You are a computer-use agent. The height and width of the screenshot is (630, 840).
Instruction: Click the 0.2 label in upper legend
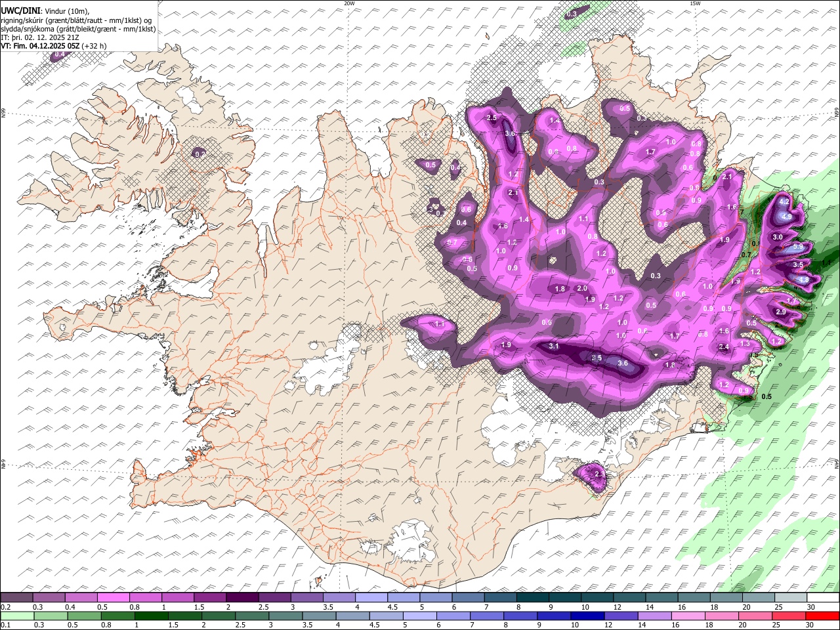tap(5, 607)
